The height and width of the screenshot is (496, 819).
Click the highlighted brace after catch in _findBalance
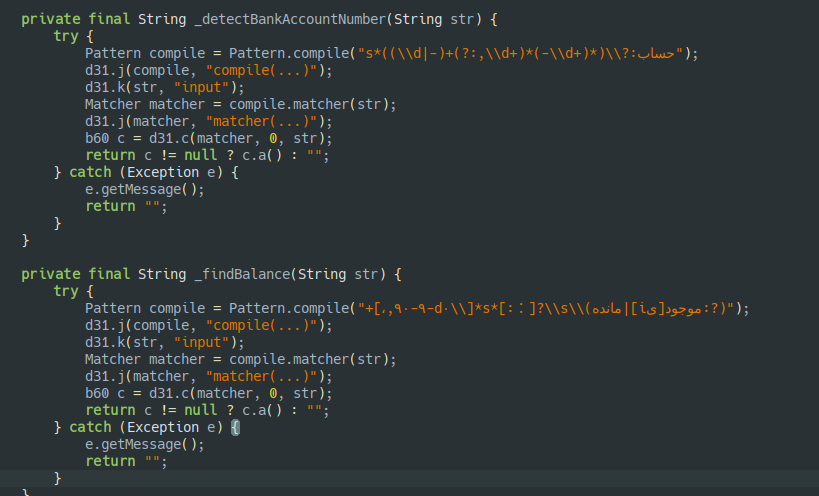pyautogui.click(x=236, y=427)
